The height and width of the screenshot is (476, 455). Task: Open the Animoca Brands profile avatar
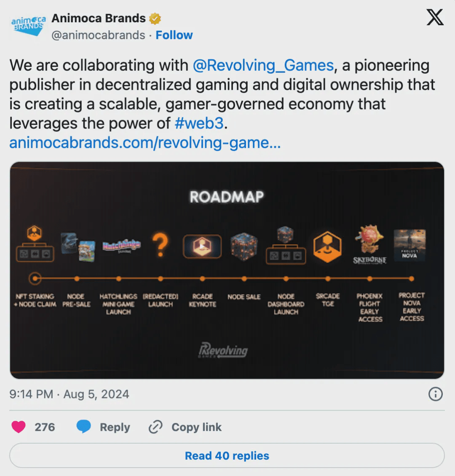coord(27,26)
